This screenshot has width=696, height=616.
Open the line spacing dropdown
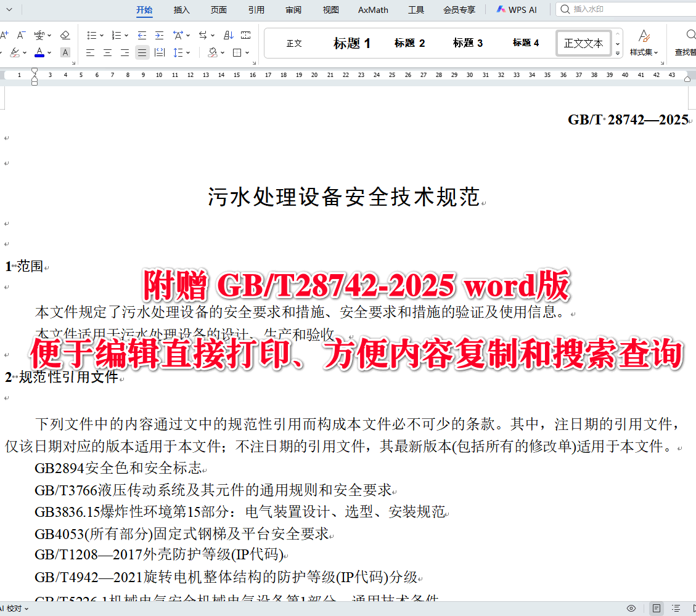182,52
